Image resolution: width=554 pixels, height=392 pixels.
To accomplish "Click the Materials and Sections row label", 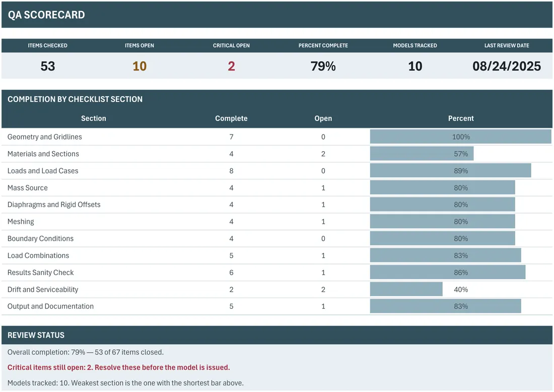I will click(x=43, y=154).
